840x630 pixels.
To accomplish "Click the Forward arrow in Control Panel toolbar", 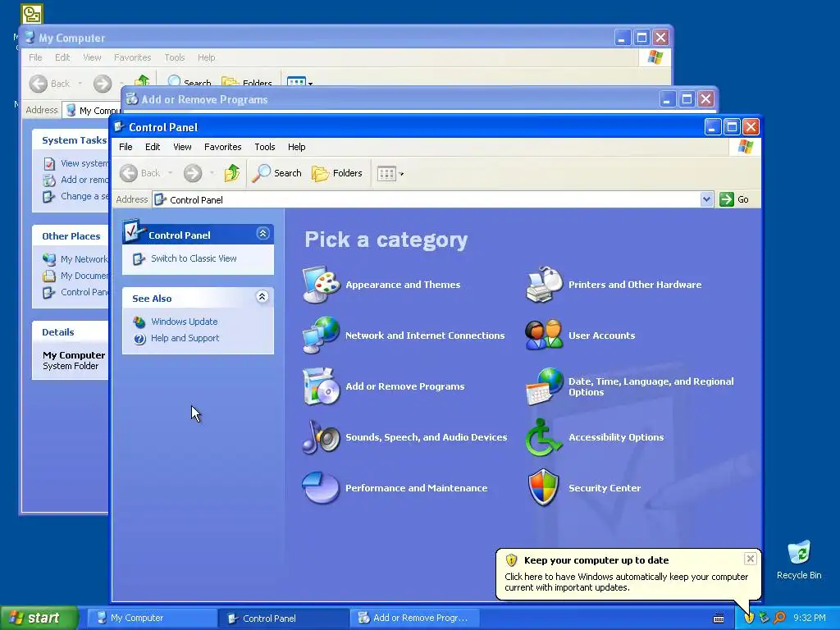I will [x=193, y=173].
